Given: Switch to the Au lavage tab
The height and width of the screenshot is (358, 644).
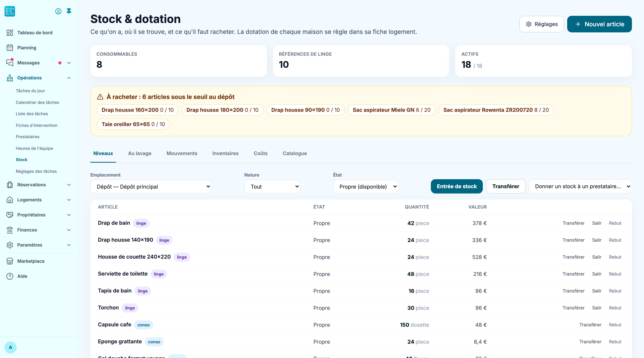Looking at the screenshot, I should point(140,153).
